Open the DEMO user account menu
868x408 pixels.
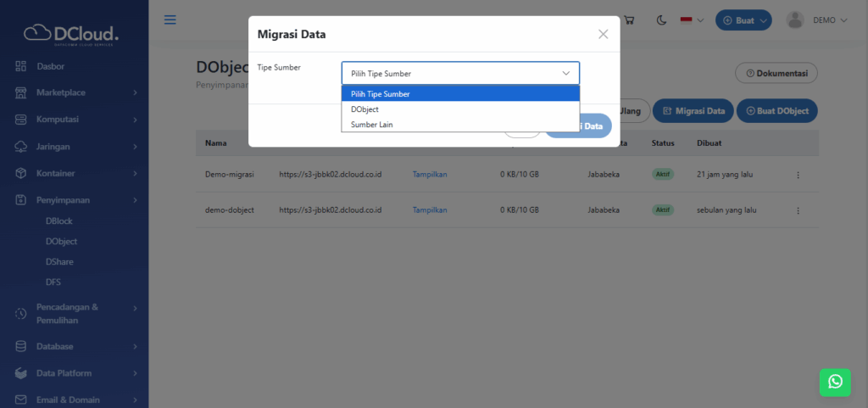817,20
